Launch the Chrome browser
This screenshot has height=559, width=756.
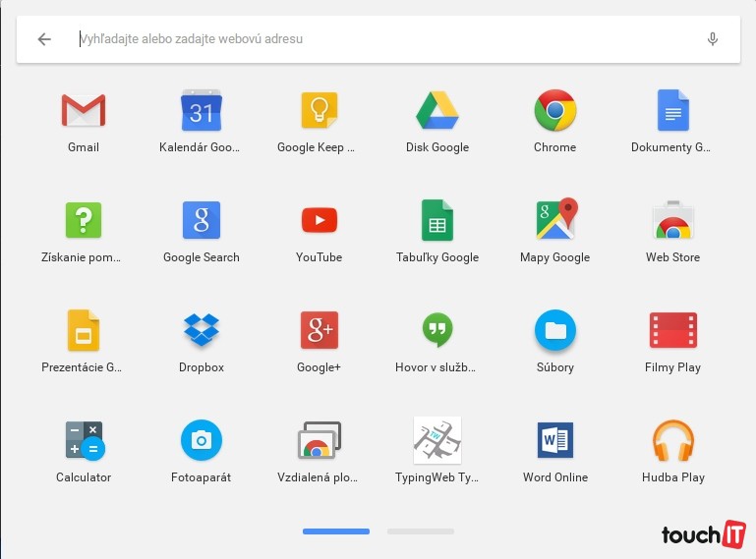555,111
